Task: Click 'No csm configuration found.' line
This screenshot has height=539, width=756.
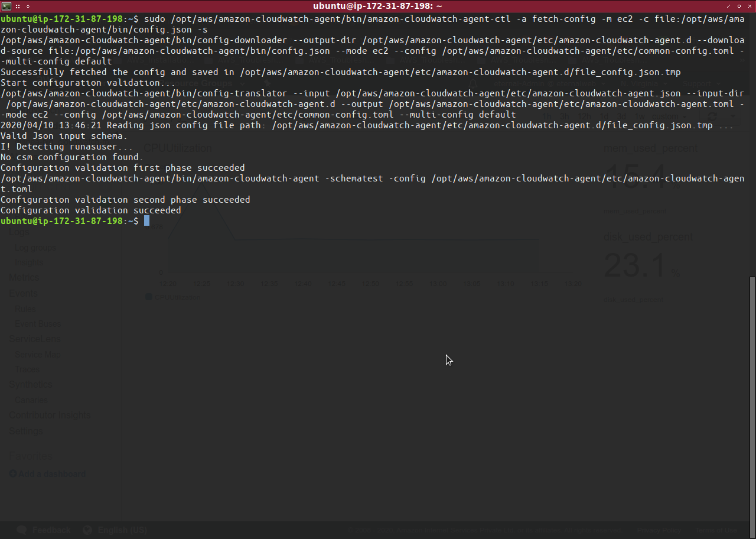Action: [72, 157]
